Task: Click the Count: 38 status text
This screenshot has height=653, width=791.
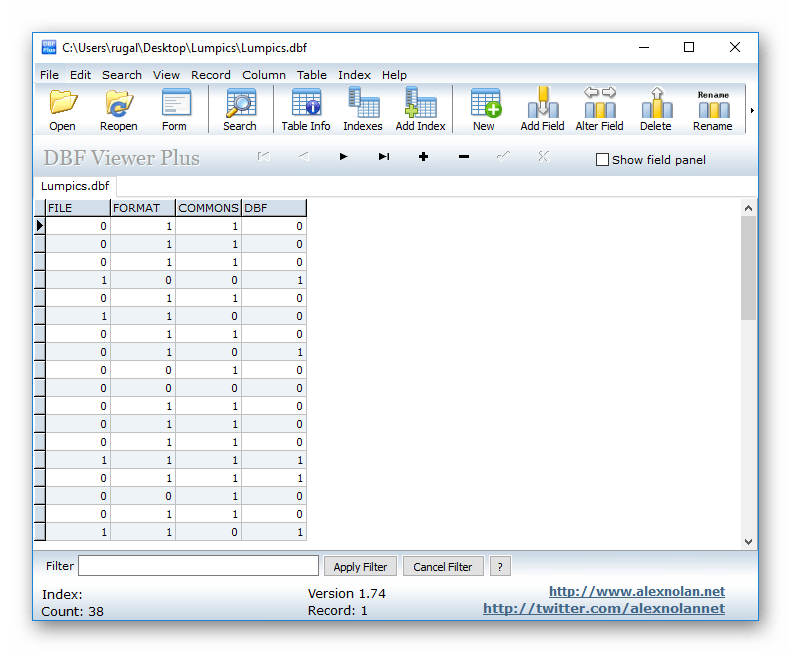Action: tap(73, 611)
